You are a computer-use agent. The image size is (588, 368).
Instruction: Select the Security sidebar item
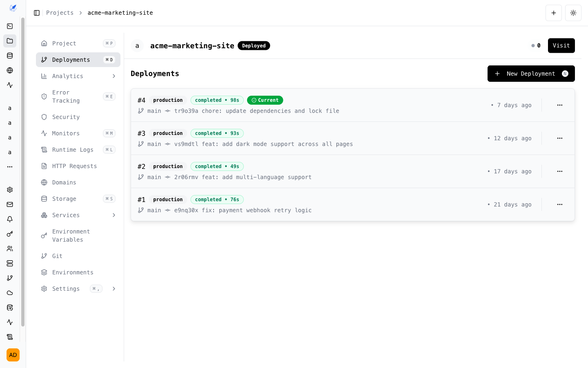pos(65,117)
